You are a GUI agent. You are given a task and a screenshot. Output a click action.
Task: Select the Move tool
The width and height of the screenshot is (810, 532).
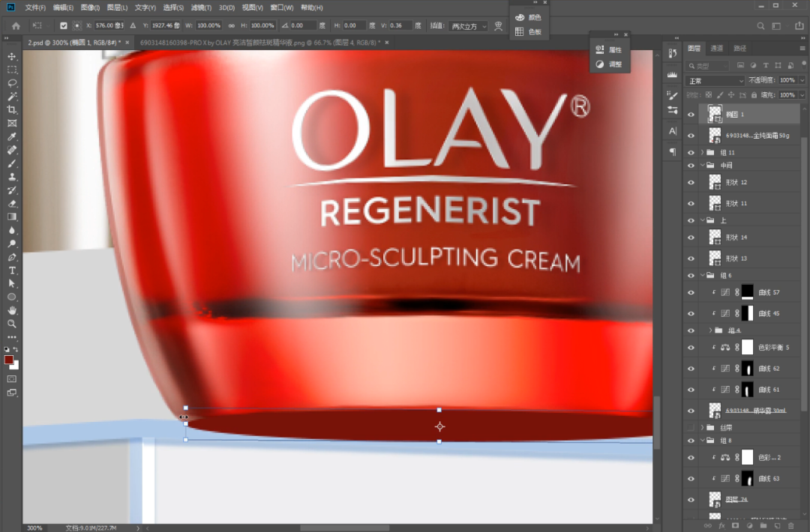click(x=12, y=56)
